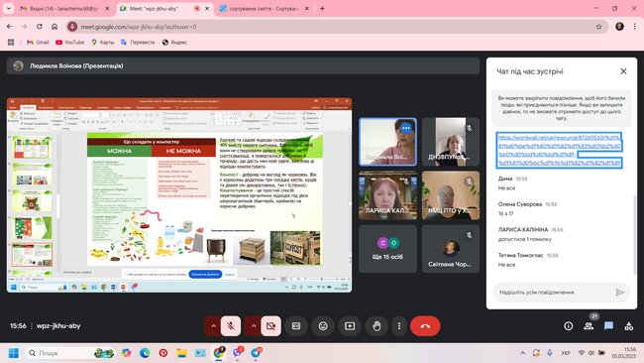Click the present screen icon

click(x=350, y=326)
